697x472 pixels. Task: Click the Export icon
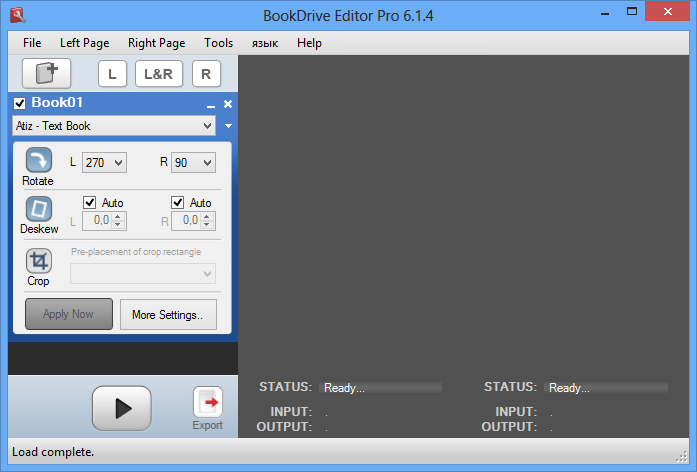(208, 402)
